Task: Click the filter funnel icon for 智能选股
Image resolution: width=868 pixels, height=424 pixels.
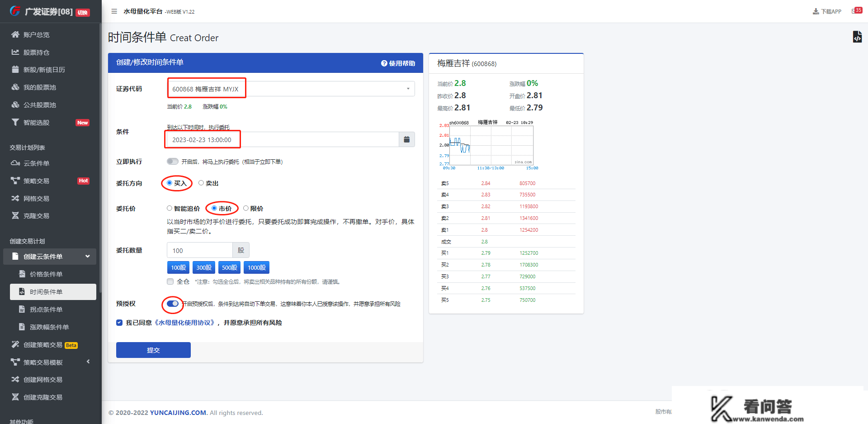Action: coord(15,122)
